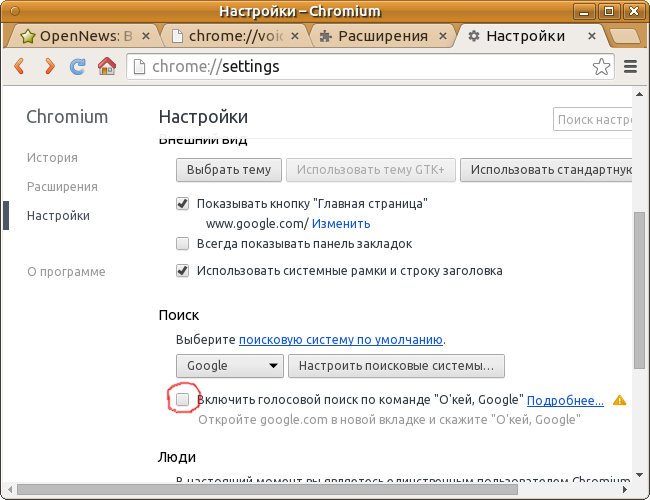The image size is (650, 500).
Task: Switch to the OpenNews tab
Action: [80, 36]
